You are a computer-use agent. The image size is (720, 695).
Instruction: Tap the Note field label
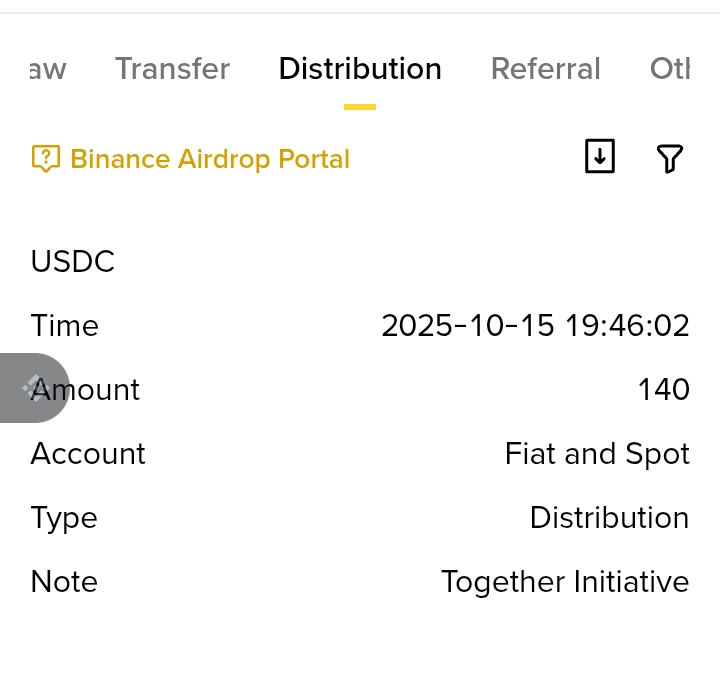64,582
